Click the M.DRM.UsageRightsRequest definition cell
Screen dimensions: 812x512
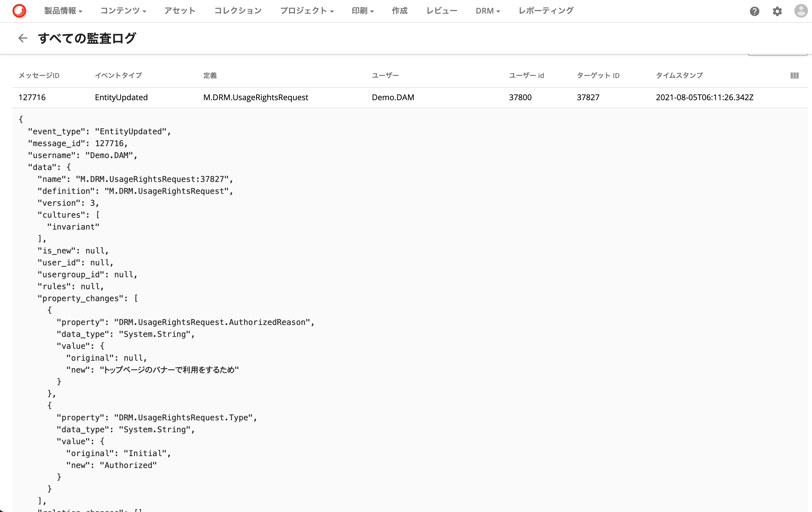(x=256, y=97)
